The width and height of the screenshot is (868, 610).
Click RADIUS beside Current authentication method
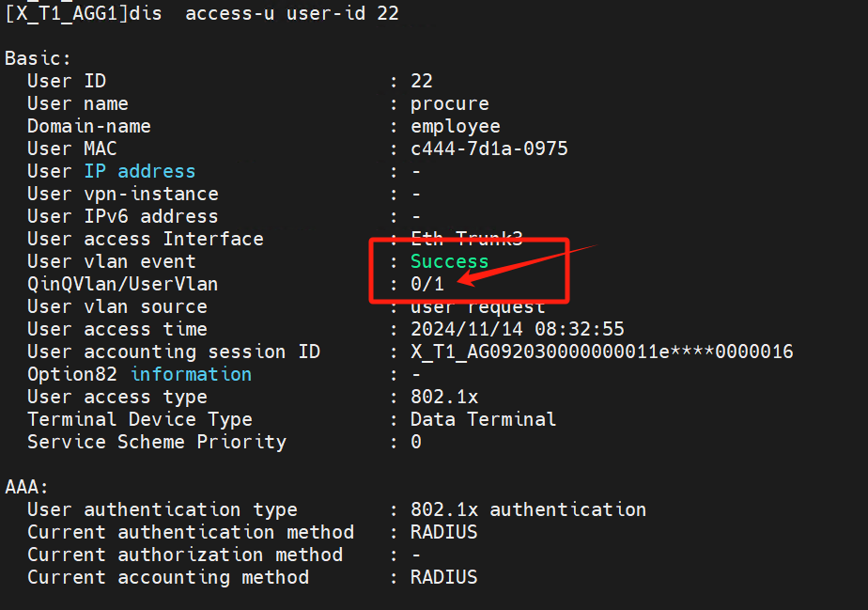click(x=443, y=532)
